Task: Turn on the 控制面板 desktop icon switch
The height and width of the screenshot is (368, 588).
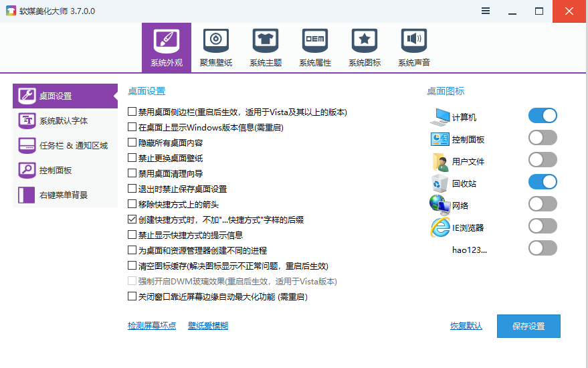Action: [543, 138]
